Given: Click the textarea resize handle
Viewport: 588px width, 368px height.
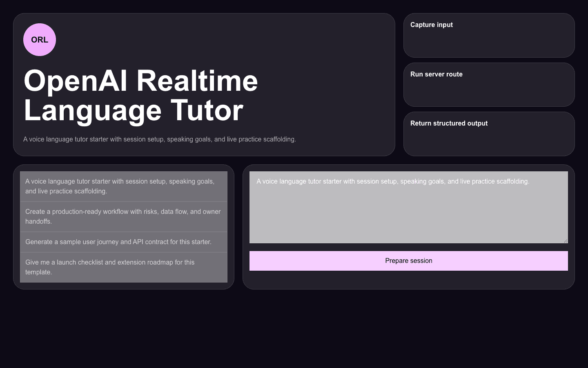Looking at the screenshot, I should pos(566,241).
